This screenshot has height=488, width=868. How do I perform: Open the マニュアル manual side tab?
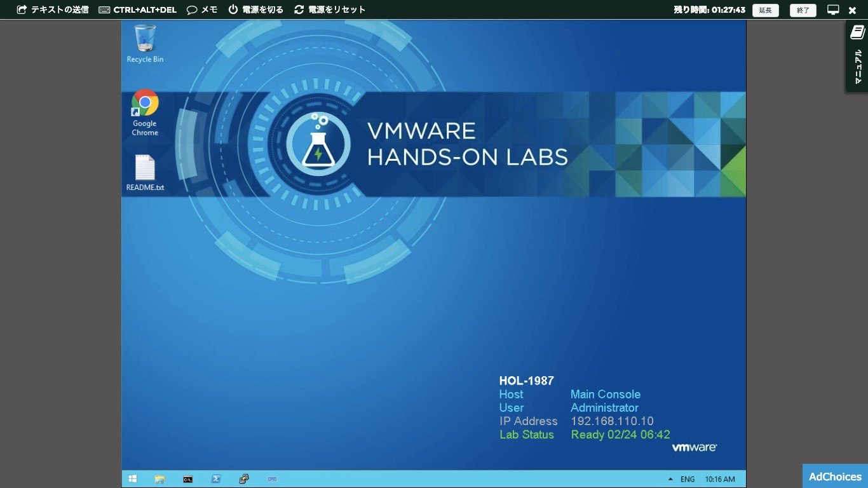857,56
